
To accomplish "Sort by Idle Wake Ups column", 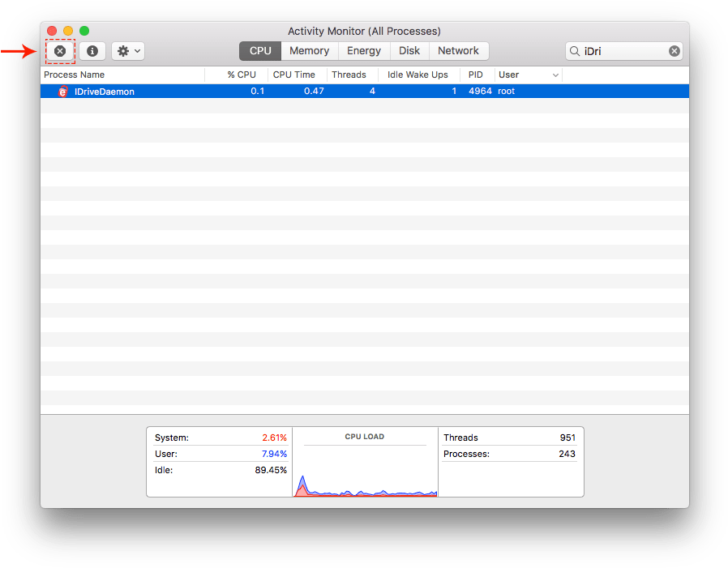I will [x=418, y=75].
